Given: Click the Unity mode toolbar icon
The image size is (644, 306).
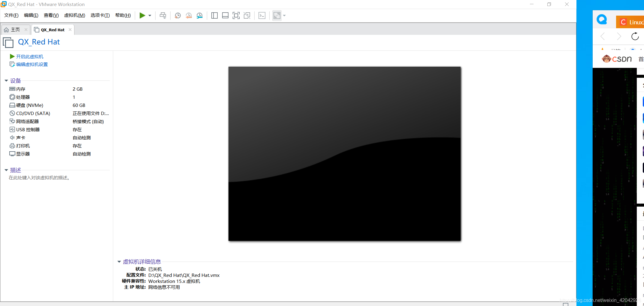Looking at the screenshot, I should click(x=247, y=16).
